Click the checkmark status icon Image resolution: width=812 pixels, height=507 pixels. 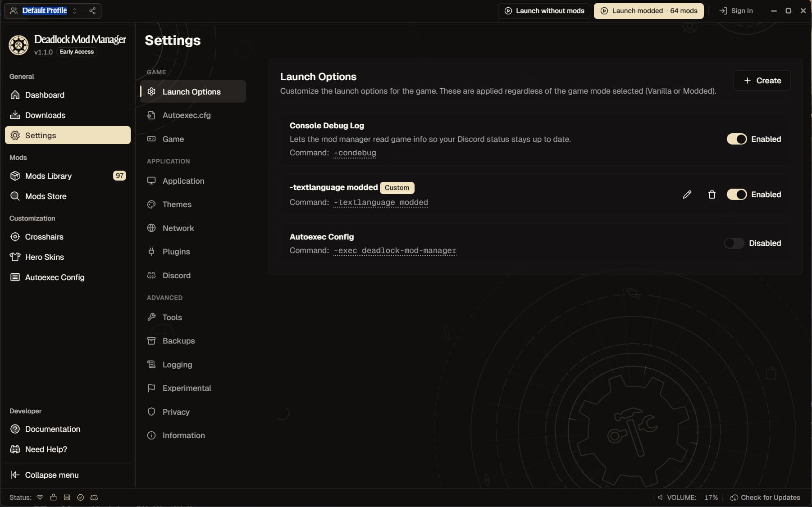tap(81, 498)
